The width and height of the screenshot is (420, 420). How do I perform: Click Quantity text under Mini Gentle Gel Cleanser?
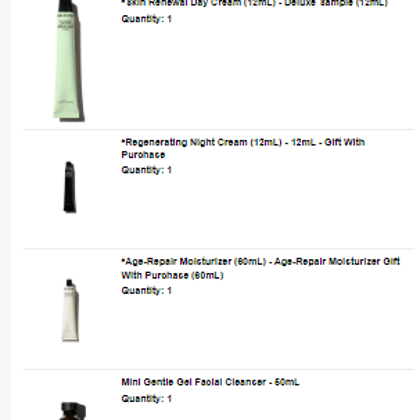coord(146,399)
